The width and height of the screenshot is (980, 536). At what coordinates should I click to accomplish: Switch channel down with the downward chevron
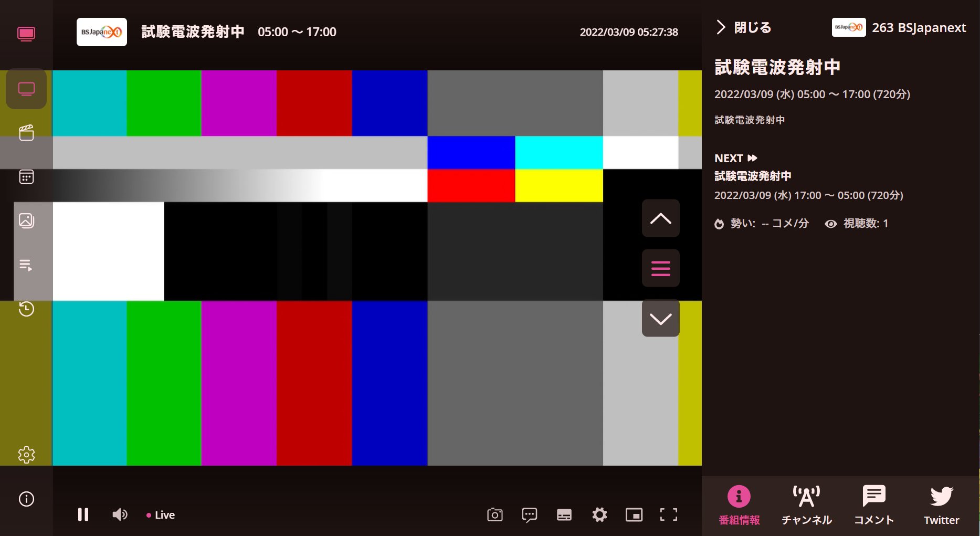tap(660, 318)
